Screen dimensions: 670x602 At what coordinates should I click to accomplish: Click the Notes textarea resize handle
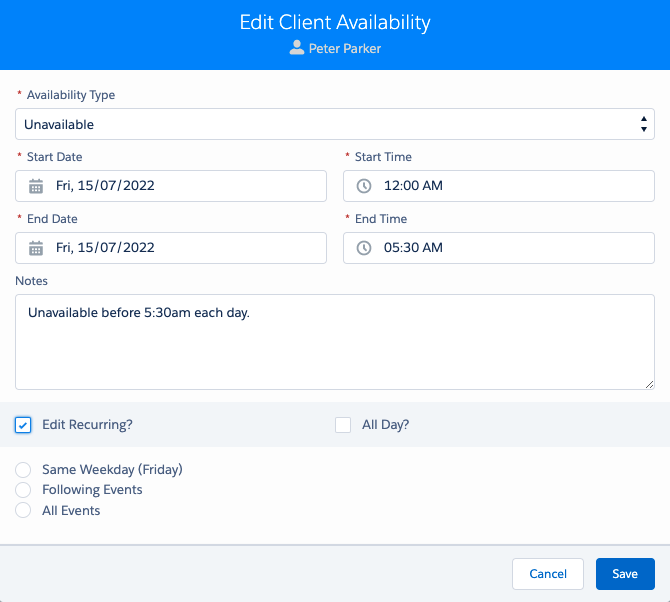[649, 385]
